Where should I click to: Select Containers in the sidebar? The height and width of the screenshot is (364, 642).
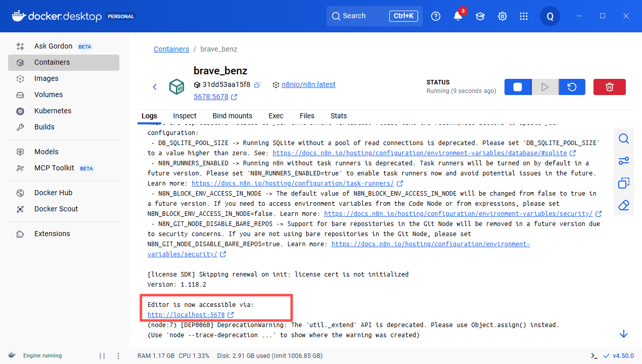(64, 62)
